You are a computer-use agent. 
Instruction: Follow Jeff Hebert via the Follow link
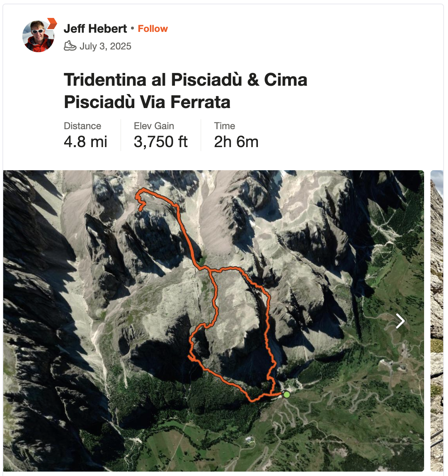click(x=153, y=29)
